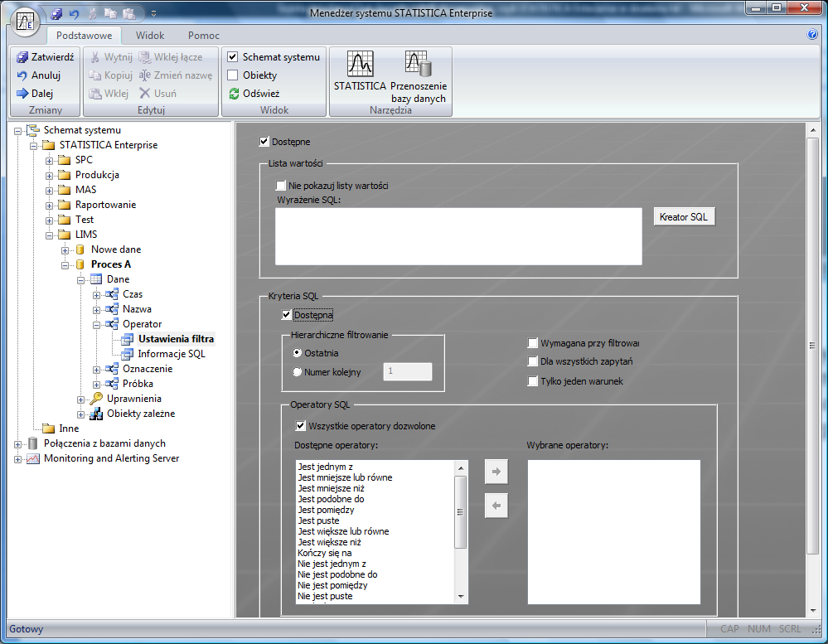Select 'Jest pomiędzy' operator
Viewport: 828px width, 644px height.
coord(326,510)
